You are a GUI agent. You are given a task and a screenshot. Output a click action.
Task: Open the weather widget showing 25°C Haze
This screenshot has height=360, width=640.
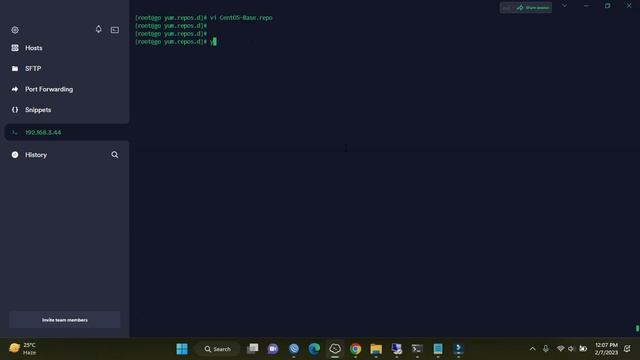click(x=23, y=349)
